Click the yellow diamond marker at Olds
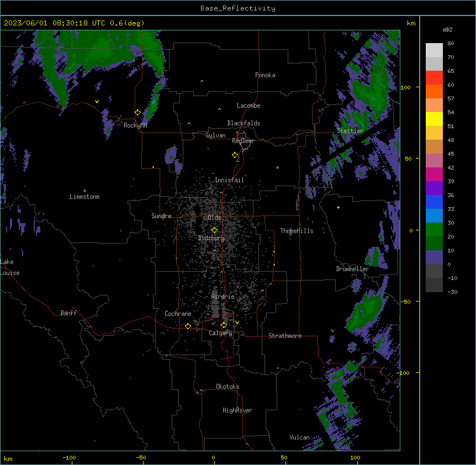Screen dimensions: 476x465 click(214, 230)
